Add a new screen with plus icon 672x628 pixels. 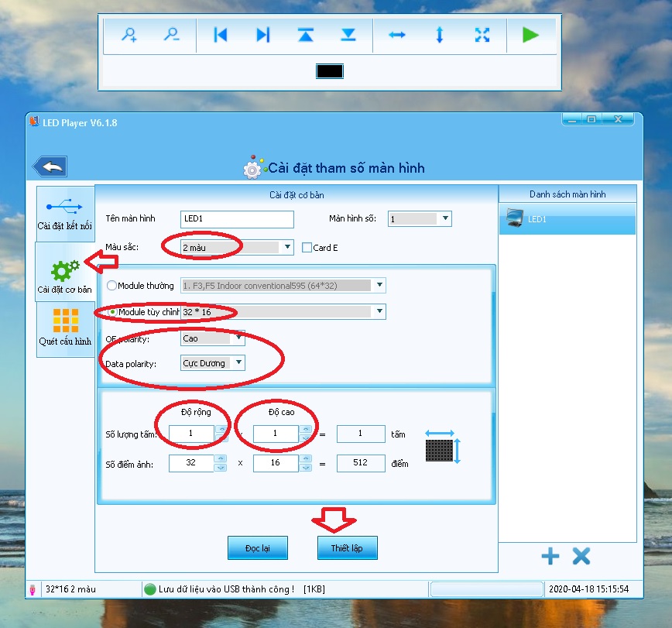pos(550,557)
